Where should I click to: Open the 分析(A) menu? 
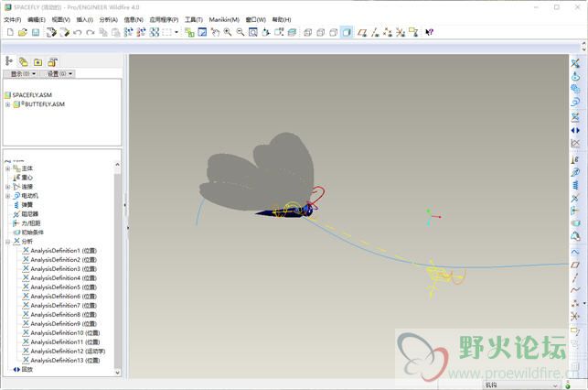pos(109,19)
